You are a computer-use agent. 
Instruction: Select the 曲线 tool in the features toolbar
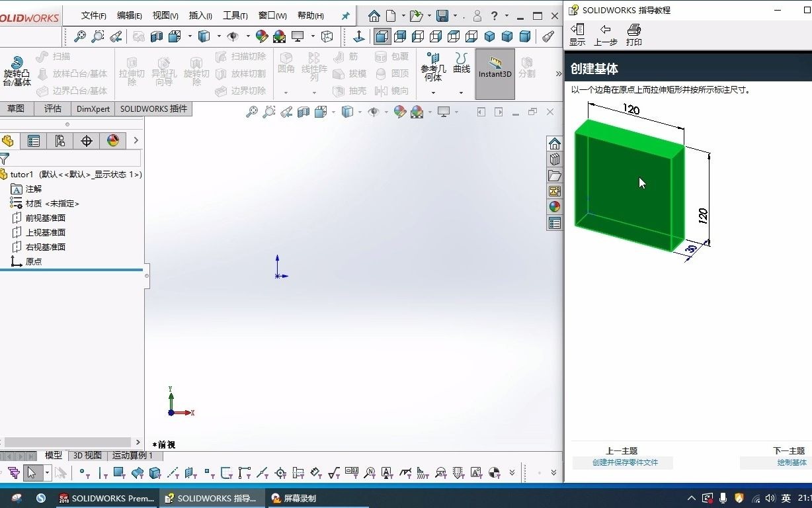pos(461,66)
